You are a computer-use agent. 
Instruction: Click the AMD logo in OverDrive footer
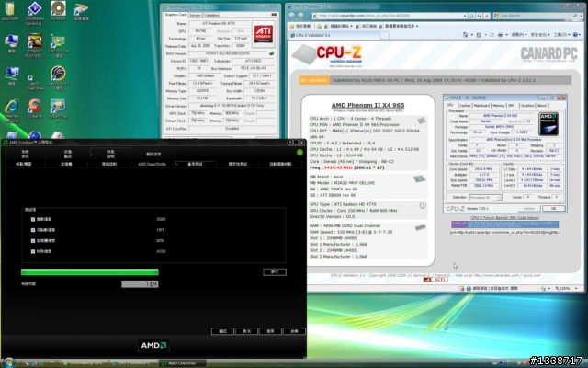[x=153, y=345]
